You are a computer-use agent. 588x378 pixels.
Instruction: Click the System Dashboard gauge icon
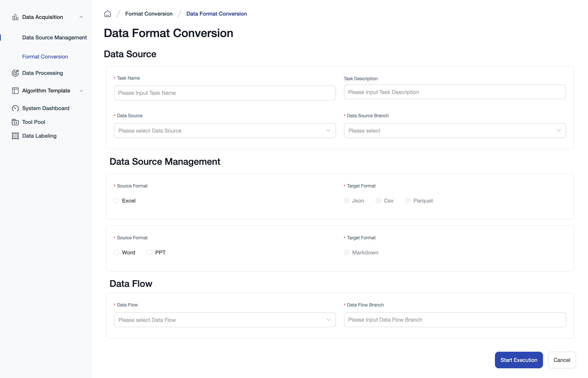click(15, 108)
